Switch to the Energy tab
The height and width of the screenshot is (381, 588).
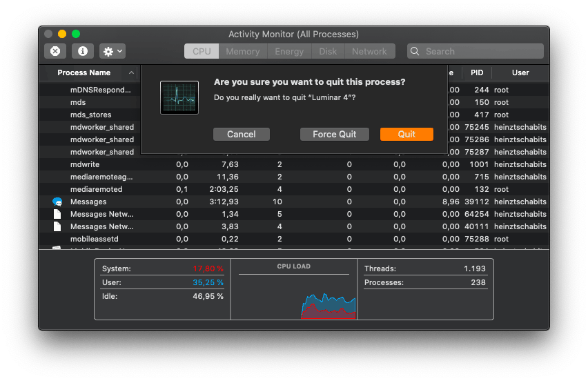pyautogui.click(x=289, y=51)
